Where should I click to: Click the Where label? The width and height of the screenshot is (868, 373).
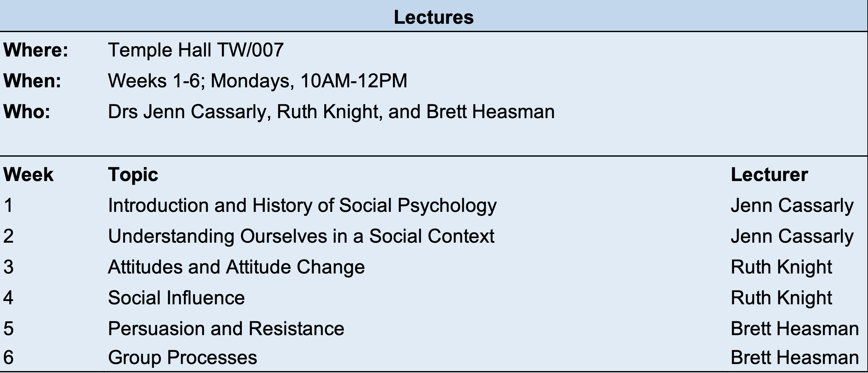[x=36, y=50]
